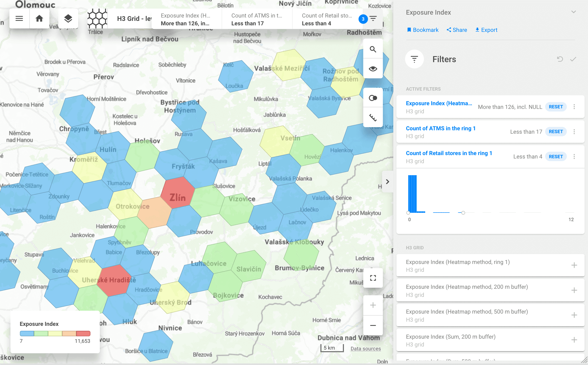Select the map search magnifier tool
The width and height of the screenshot is (588, 365).
pyautogui.click(x=373, y=49)
